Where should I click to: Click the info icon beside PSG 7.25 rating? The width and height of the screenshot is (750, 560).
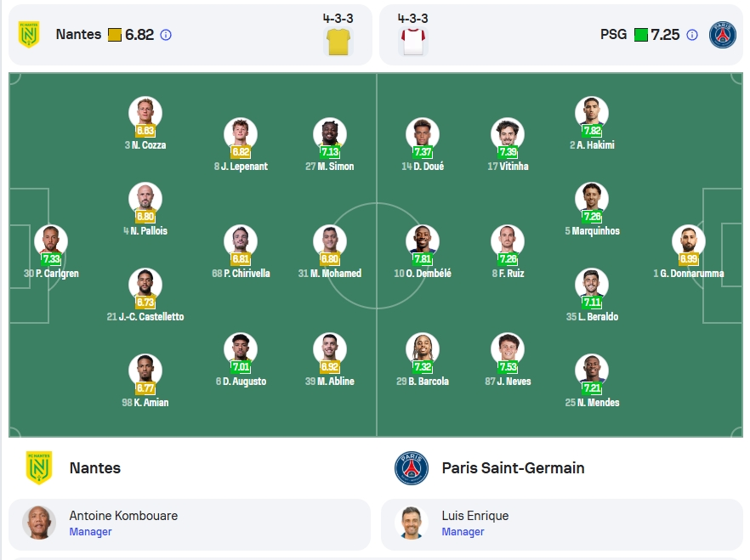691,35
